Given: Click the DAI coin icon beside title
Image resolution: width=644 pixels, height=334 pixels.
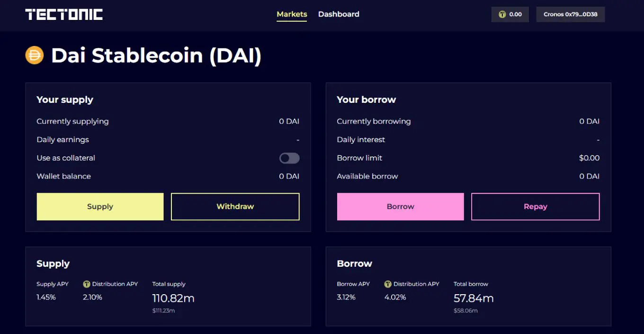Looking at the screenshot, I should coord(35,55).
